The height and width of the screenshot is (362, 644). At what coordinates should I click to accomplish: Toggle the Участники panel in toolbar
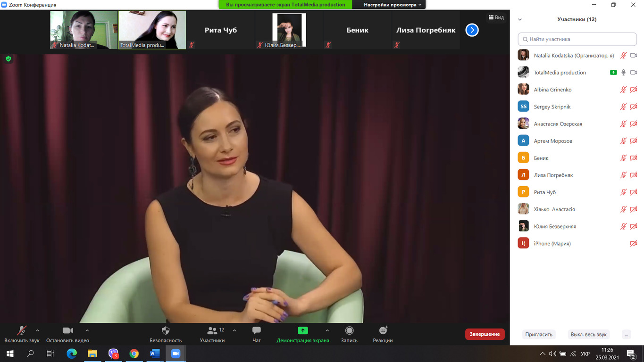(212, 334)
